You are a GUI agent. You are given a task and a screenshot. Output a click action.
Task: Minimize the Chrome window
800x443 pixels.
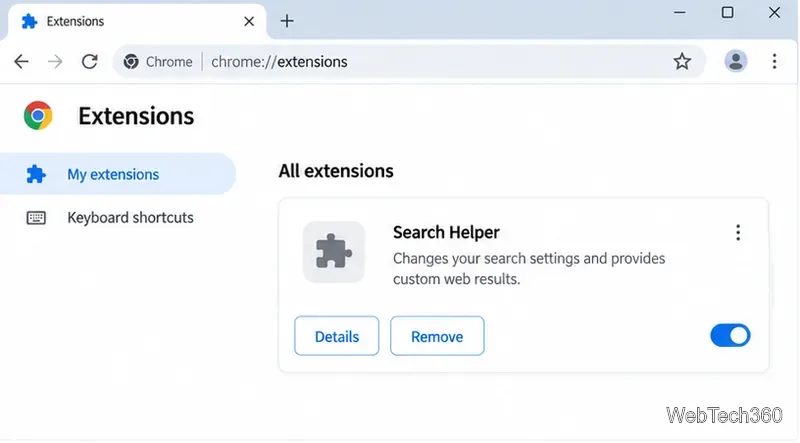click(680, 12)
